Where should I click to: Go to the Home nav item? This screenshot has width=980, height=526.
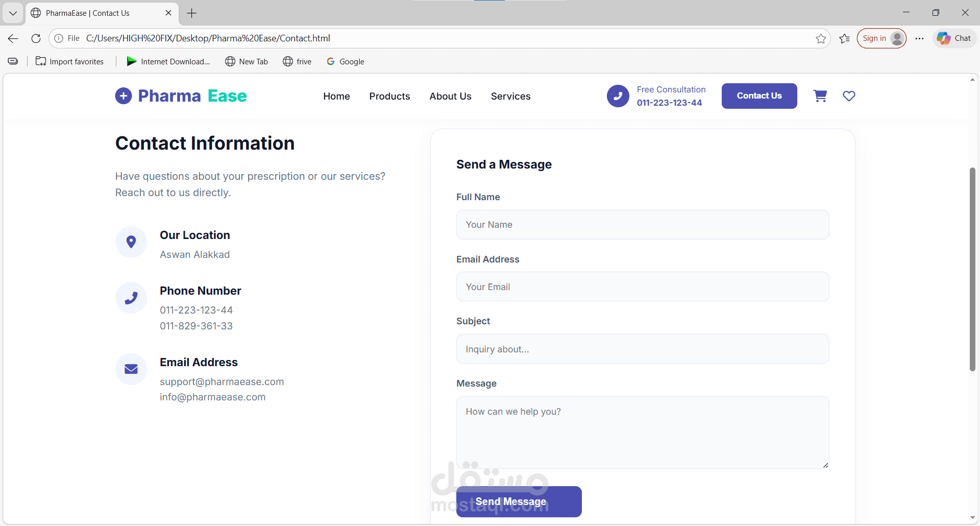tap(336, 97)
